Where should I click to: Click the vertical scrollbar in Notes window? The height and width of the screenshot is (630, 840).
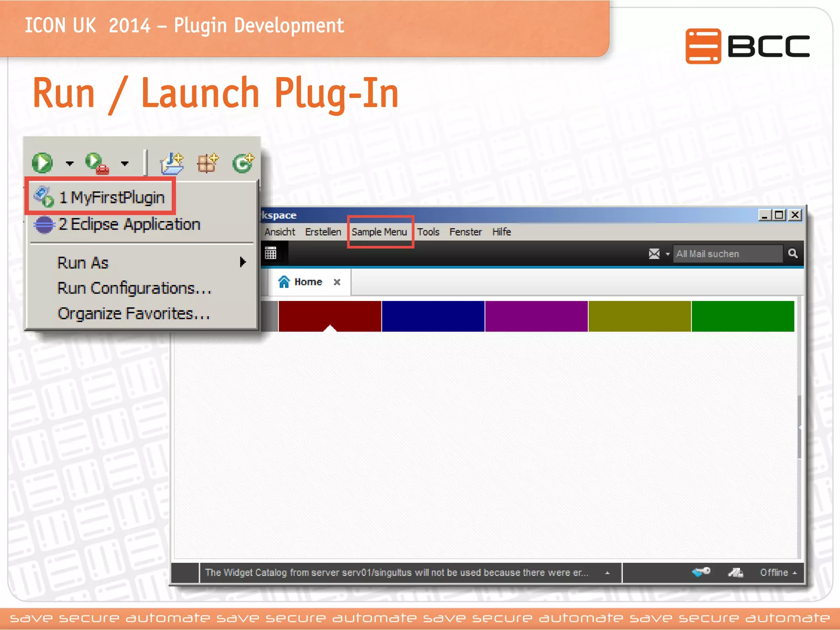click(x=800, y=427)
